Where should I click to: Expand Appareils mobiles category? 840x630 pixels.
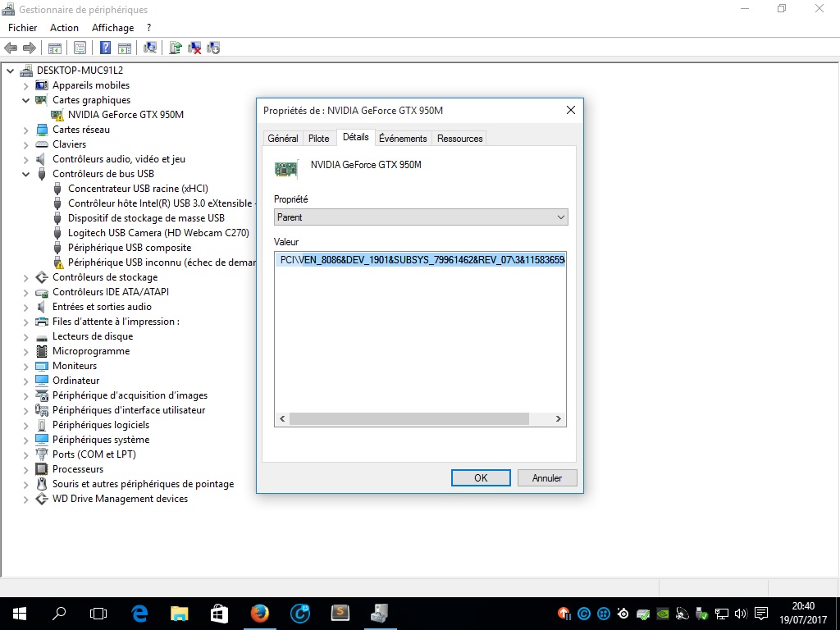25,85
